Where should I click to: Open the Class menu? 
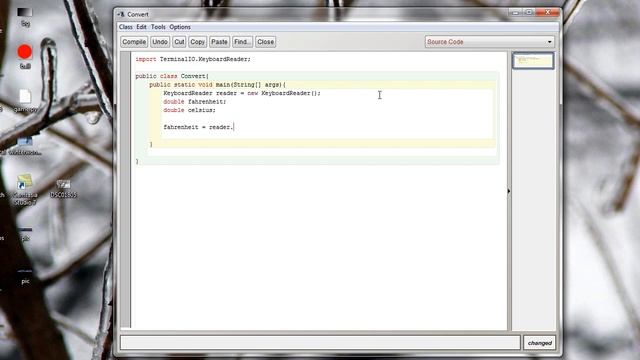pos(126,27)
